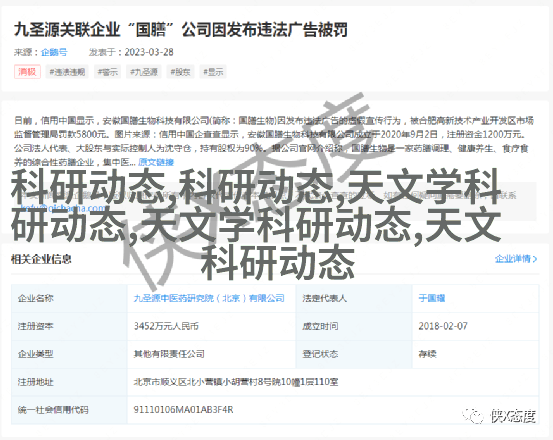553x440 pixels.
Task: Click the #股东 tag
Action: tap(180, 72)
